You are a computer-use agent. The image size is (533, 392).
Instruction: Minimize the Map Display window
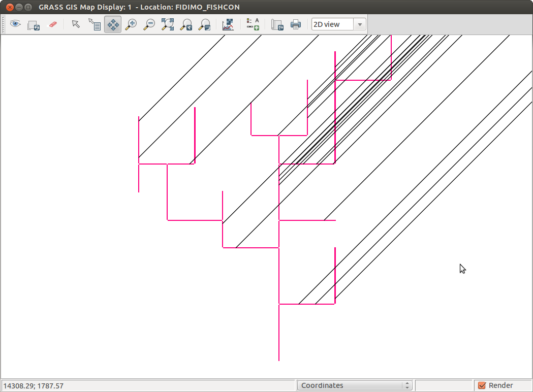pyautogui.click(x=19, y=7)
